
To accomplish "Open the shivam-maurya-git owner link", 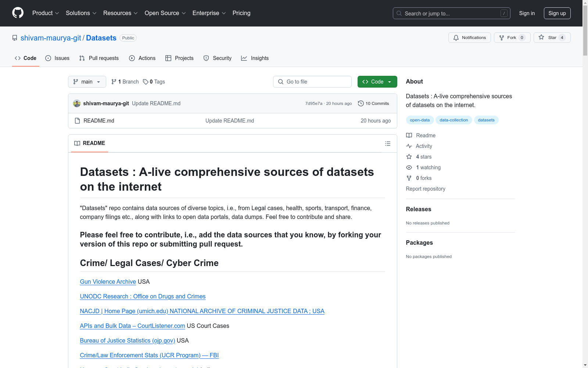I will [51, 38].
